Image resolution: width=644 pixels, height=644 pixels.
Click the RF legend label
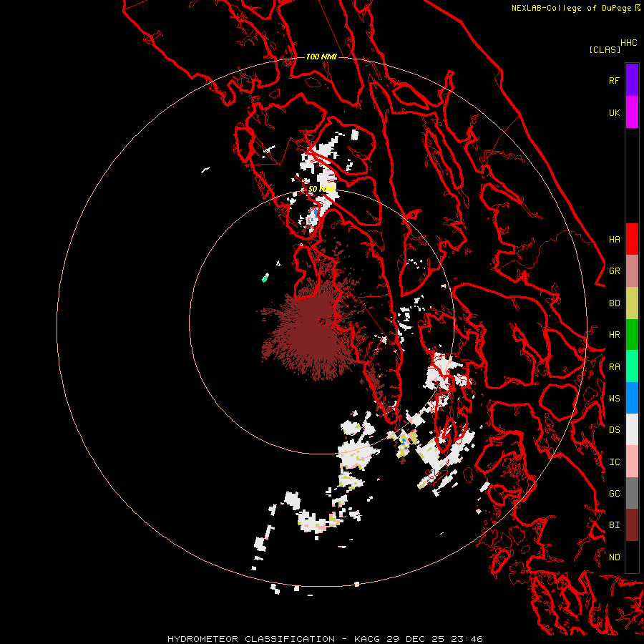point(614,80)
